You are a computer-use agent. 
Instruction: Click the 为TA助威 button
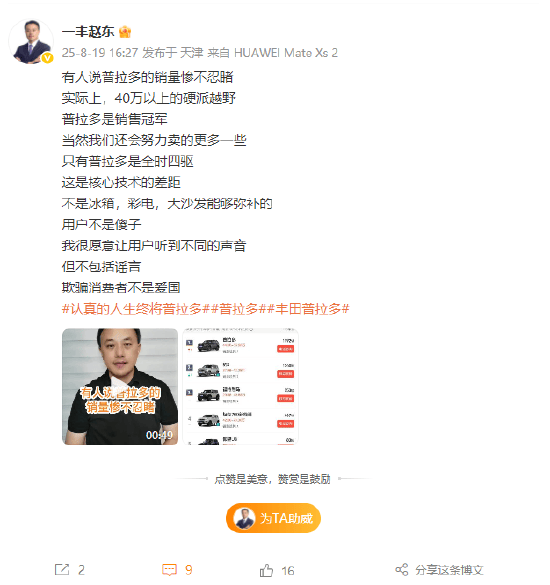click(x=274, y=518)
